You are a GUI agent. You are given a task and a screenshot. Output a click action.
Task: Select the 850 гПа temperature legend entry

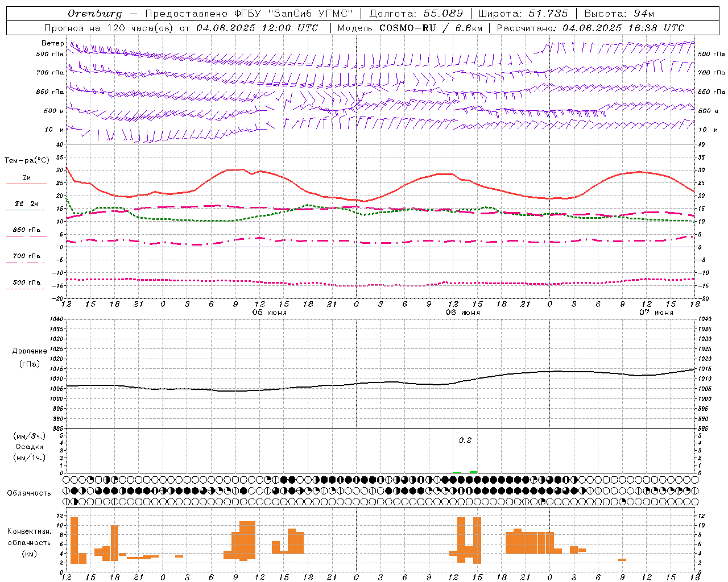click(27, 230)
